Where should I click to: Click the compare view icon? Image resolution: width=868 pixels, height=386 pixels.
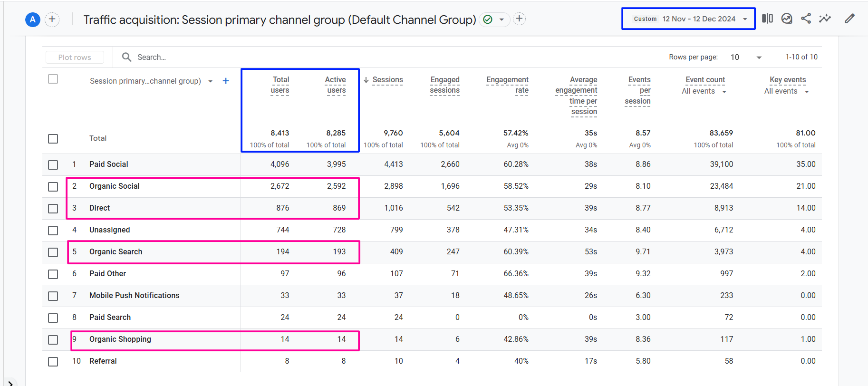(x=767, y=19)
